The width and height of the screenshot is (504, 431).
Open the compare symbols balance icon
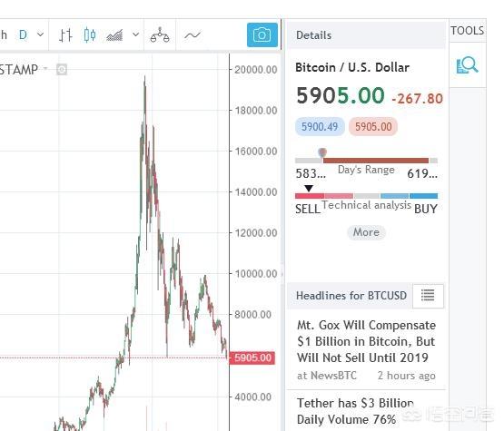[x=160, y=35]
